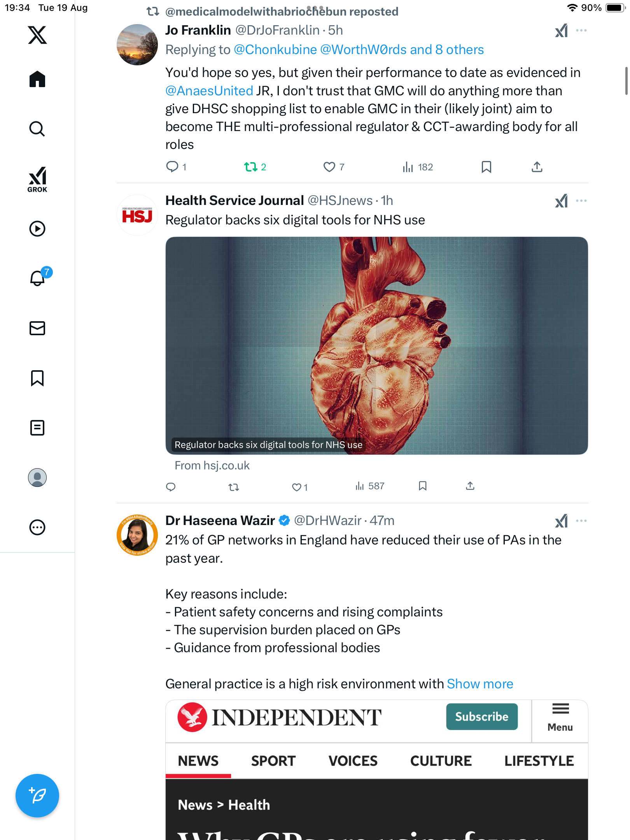Expand Show more on Wazir's post
Image resolution: width=630 pixels, height=840 pixels.
pos(480,684)
